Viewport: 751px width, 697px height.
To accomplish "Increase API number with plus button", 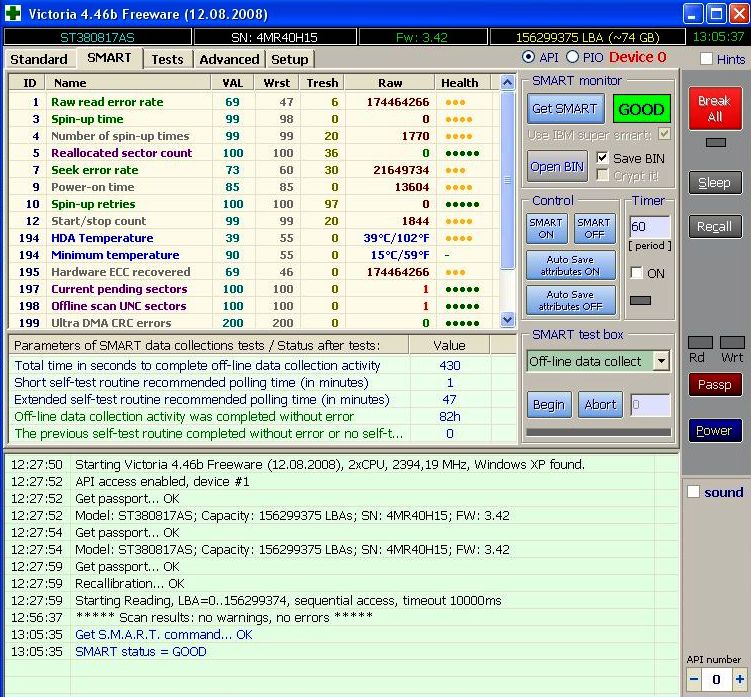I will (x=740, y=679).
